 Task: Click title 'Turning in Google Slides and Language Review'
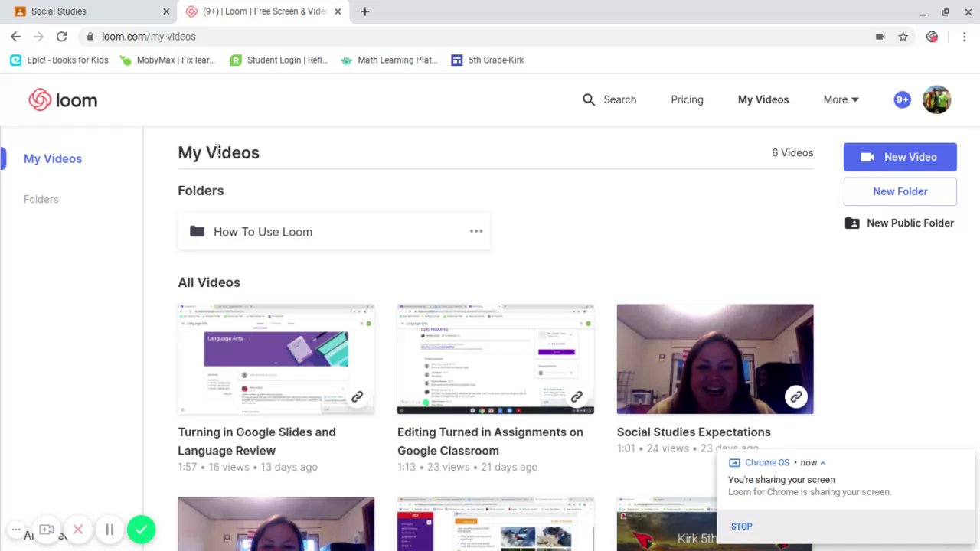pyautogui.click(x=257, y=442)
